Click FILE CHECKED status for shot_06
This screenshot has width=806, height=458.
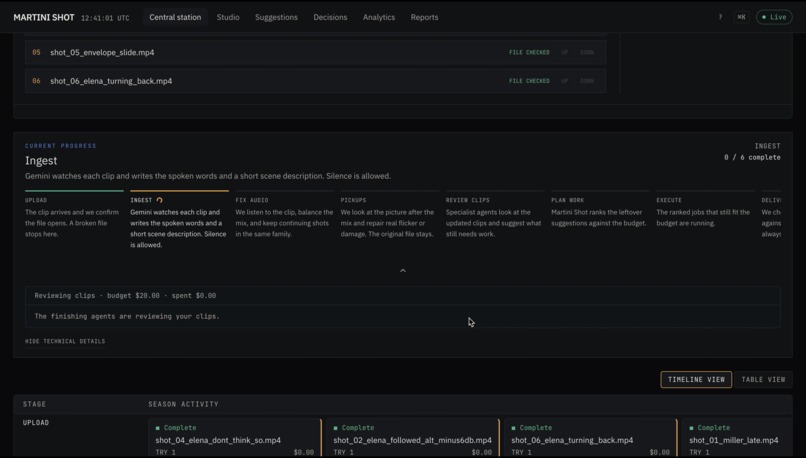pos(529,81)
